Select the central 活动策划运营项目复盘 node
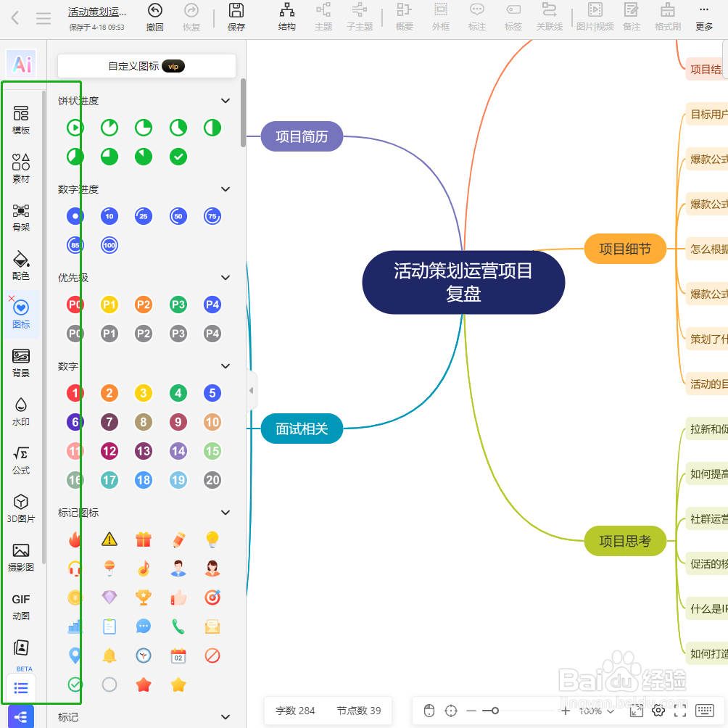This screenshot has height=728, width=728. click(x=463, y=282)
